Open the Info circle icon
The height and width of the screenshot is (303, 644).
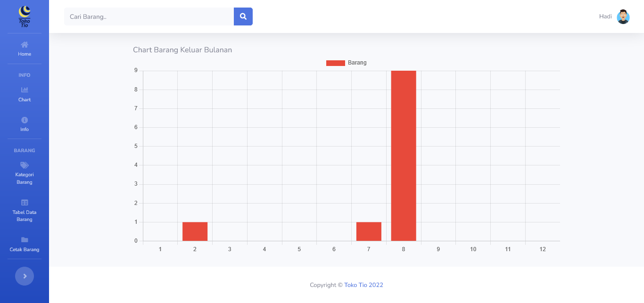point(25,120)
